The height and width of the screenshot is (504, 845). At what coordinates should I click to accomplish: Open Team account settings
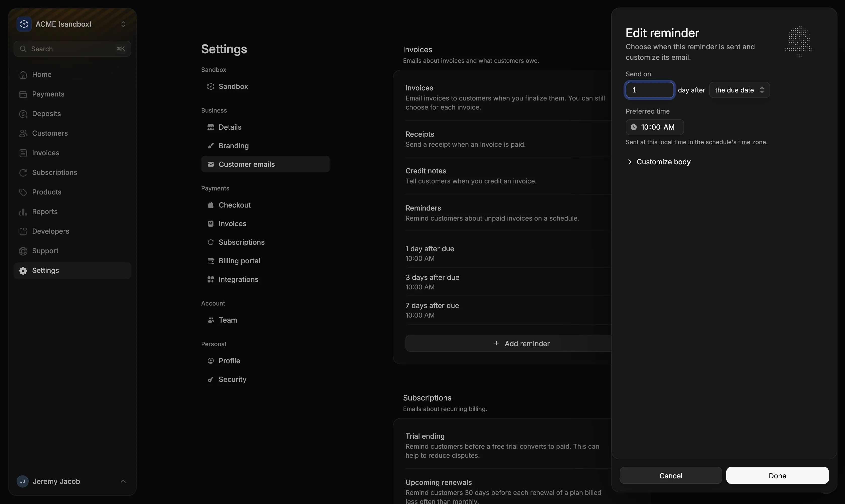[x=265, y=320]
